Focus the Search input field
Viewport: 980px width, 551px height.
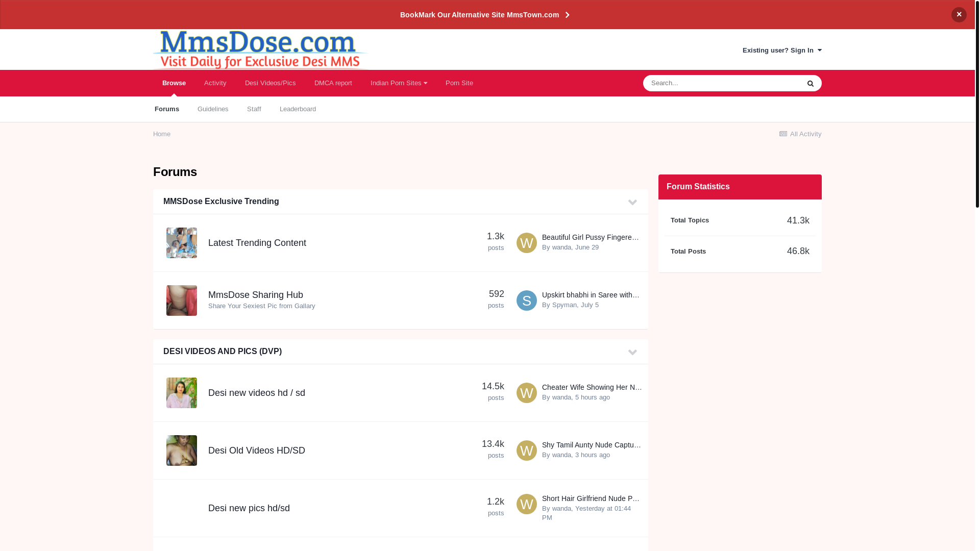tap(721, 83)
